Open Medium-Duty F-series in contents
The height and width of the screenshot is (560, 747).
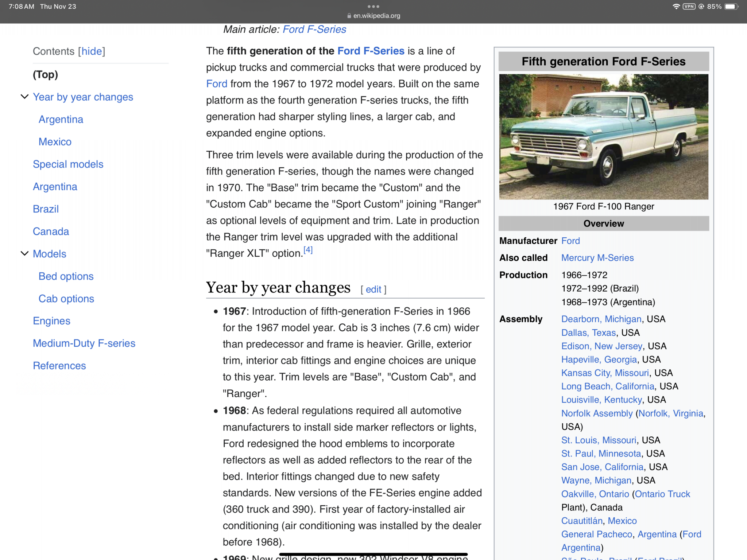[84, 343]
